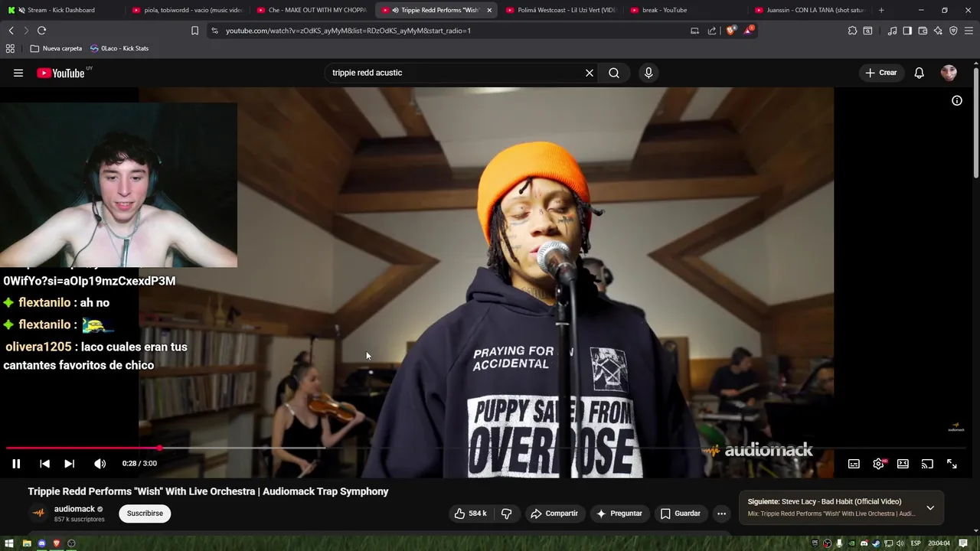
Task: Open Brave VPN shield icon
Action: point(953,31)
